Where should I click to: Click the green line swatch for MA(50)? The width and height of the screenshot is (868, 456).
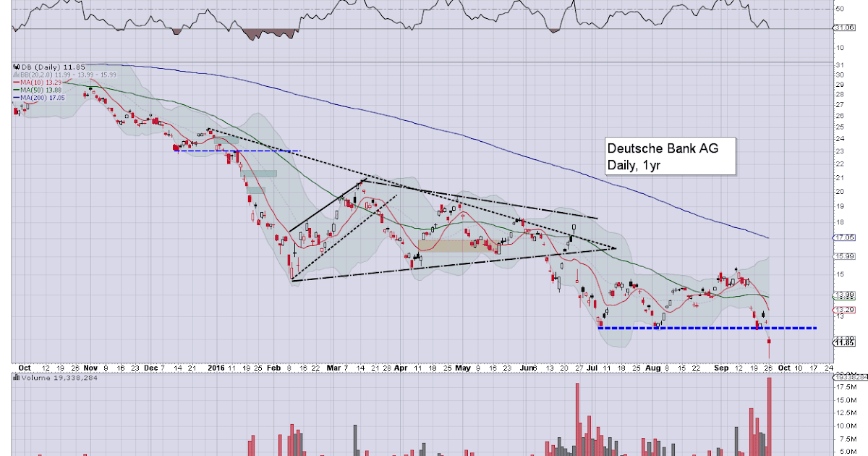tap(17, 88)
